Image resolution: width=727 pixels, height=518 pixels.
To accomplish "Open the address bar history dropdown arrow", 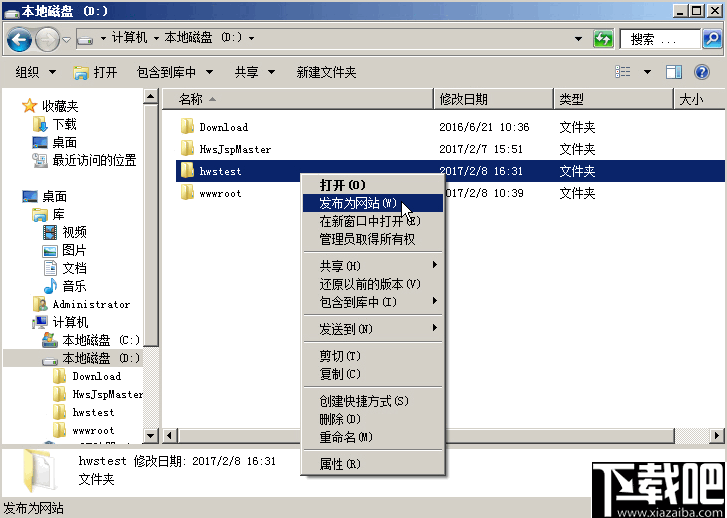I will coord(578,39).
